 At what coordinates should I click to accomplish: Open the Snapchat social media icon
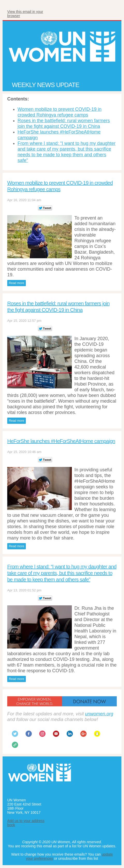(x=97, y=733)
